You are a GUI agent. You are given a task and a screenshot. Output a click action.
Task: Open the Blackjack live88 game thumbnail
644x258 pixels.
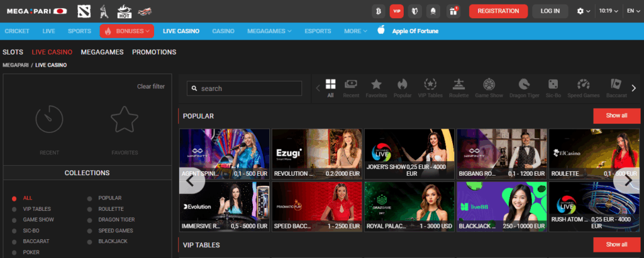click(x=502, y=207)
